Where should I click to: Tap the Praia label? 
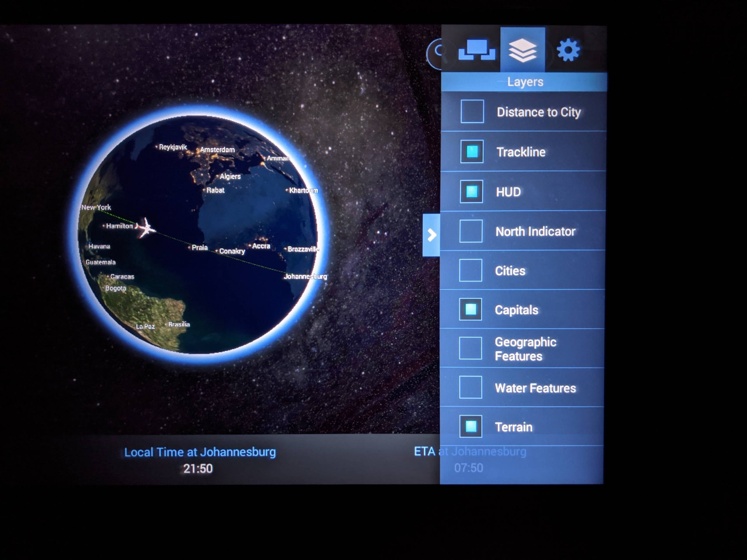(200, 247)
